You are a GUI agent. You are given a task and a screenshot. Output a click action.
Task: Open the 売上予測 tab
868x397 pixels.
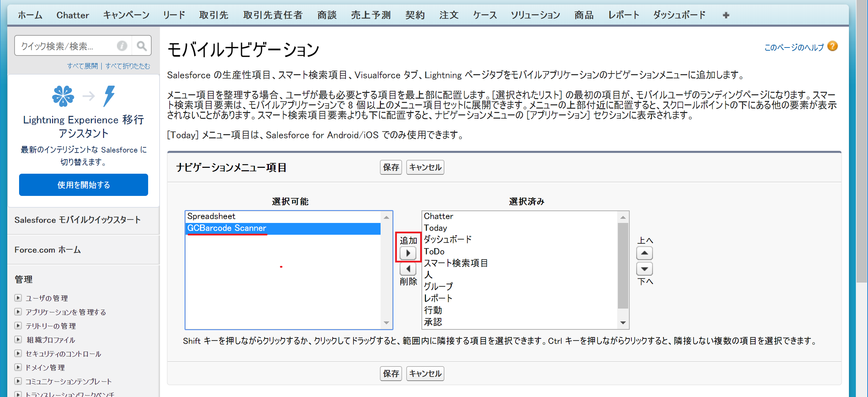click(x=371, y=15)
